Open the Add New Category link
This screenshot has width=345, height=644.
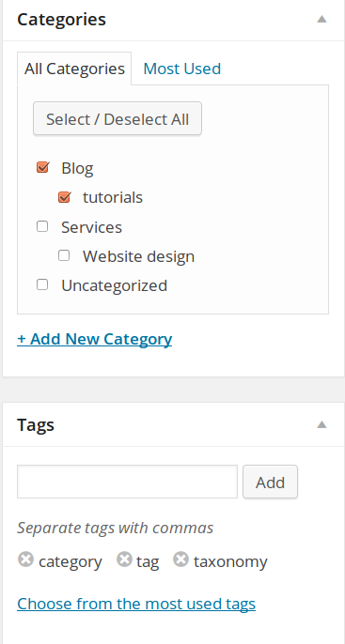[95, 339]
